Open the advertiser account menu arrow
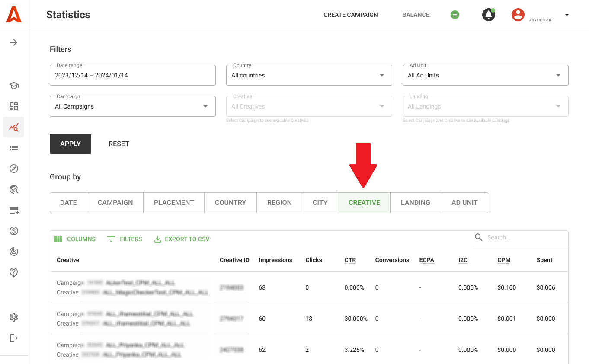589x364 pixels. pyautogui.click(x=567, y=15)
